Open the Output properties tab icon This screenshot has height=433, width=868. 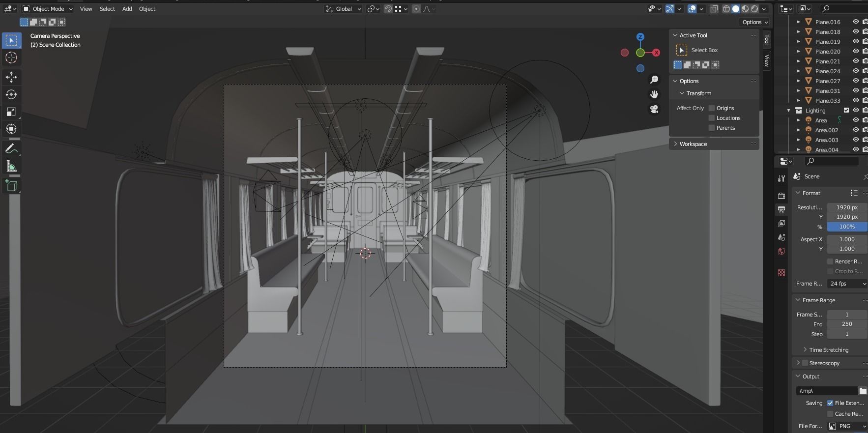[x=781, y=210]
